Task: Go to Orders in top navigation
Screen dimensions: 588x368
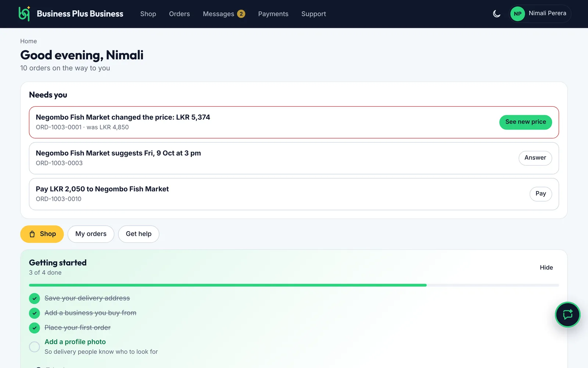Action: click(x=179, y=14)
